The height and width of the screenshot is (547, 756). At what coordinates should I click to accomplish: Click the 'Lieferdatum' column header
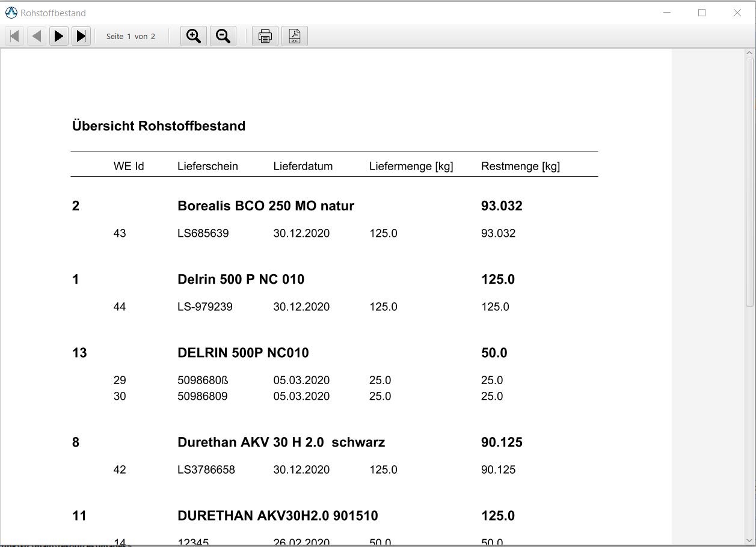[303, 167]
